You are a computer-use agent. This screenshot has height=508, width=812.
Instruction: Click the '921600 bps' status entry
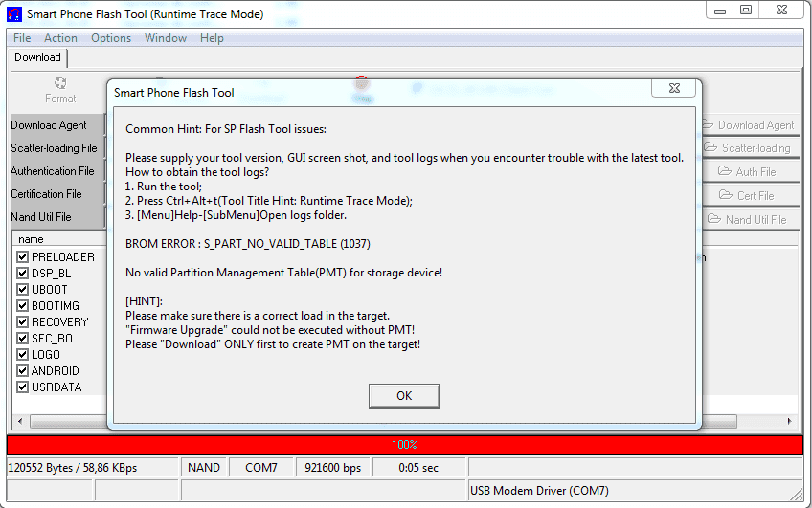tap(332, 468)
